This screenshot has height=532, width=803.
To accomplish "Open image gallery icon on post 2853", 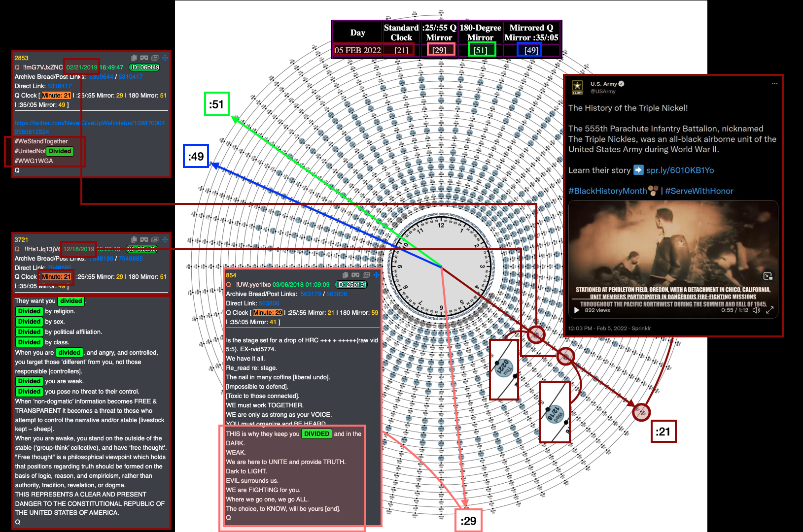I will tap(155, 58).
